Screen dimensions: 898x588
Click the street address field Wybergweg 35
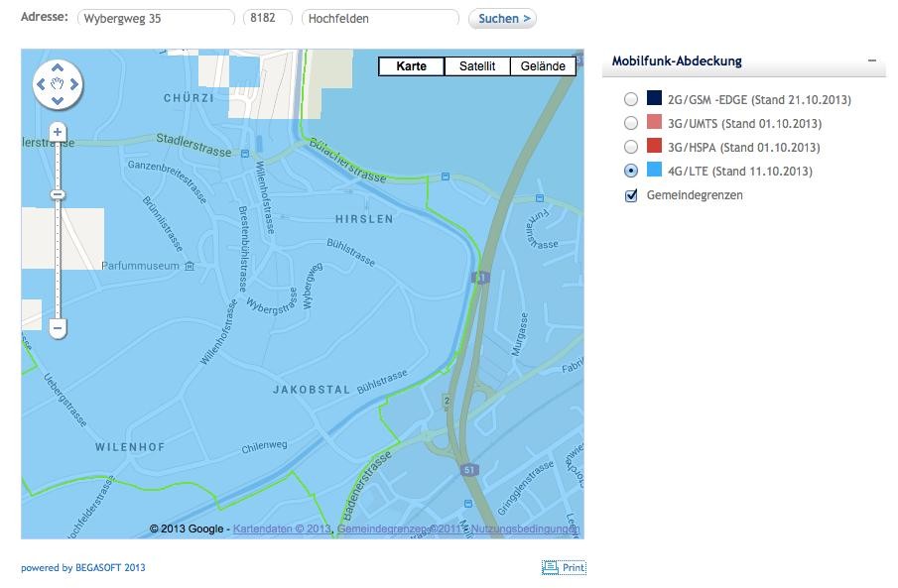pos(156,18)
